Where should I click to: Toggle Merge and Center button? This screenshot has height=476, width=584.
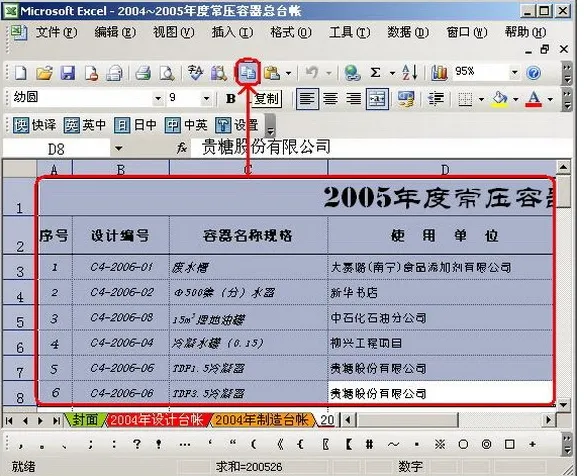377,99
